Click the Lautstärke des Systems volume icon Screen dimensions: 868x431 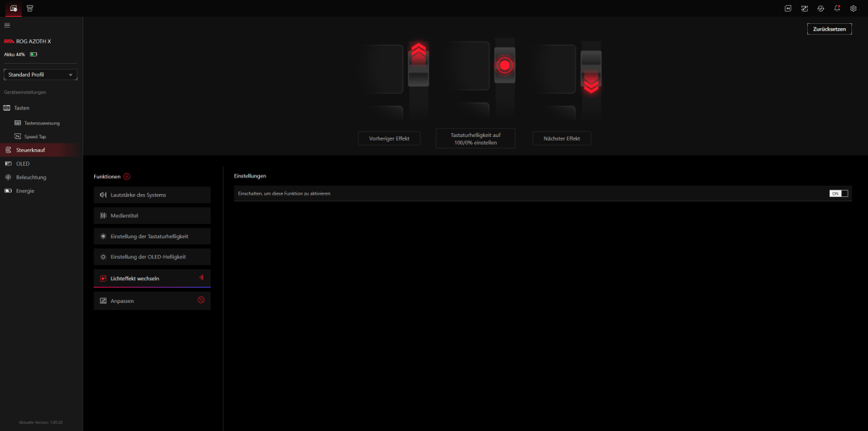(102, 194)
